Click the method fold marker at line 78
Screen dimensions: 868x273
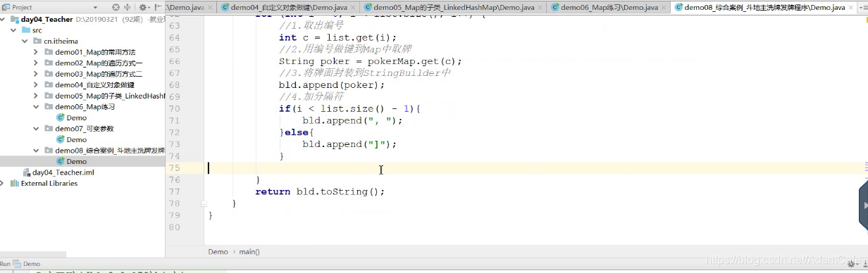(204, 203)
